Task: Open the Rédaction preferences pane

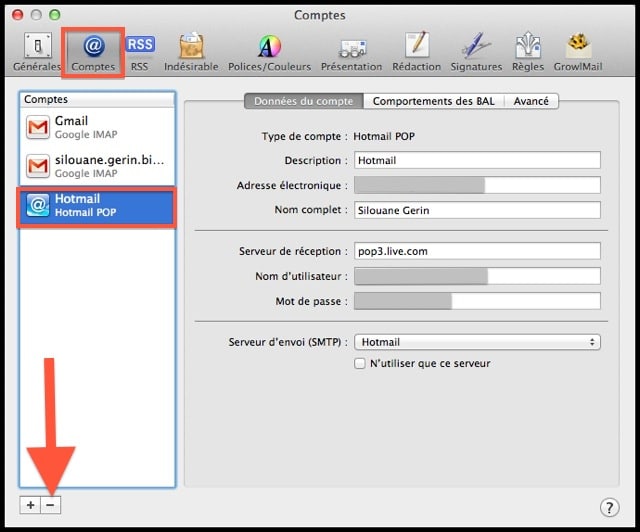Action: pos(417,52)
